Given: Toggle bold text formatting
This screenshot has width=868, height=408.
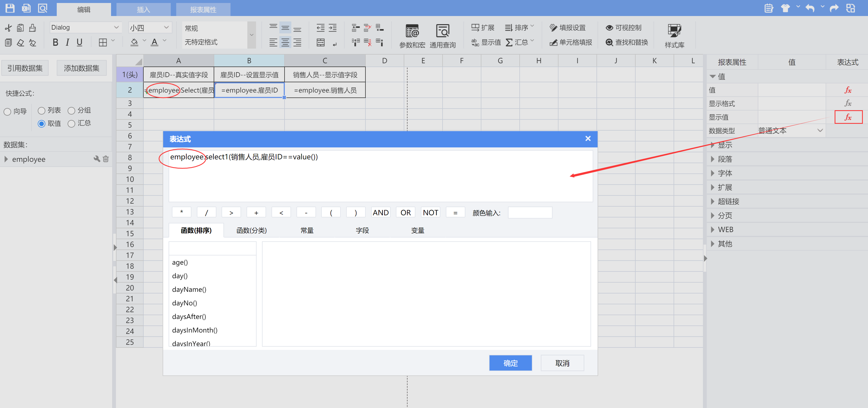Looking at the screenshot, I should click(56, 42).
